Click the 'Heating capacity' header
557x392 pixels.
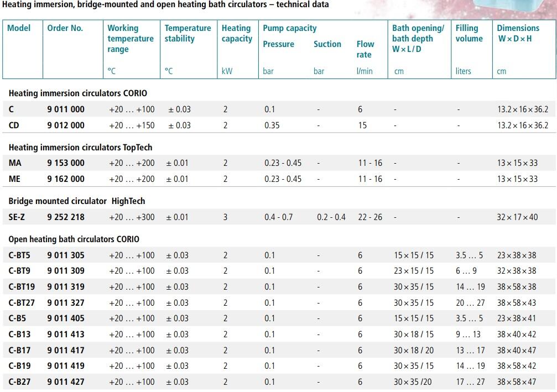coord(237,33)
